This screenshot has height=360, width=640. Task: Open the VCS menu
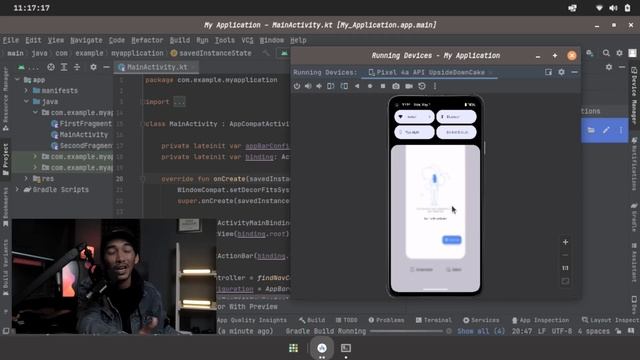tap(247, 40)
